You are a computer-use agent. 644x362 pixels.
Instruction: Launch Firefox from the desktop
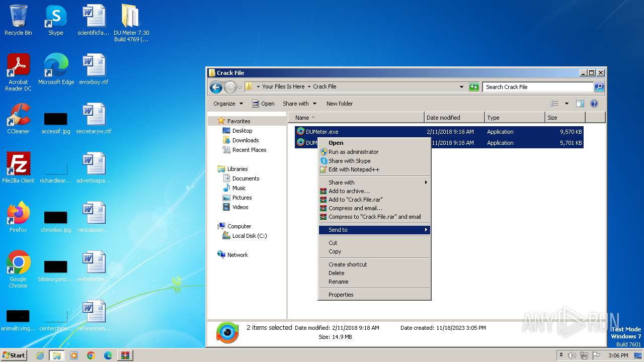point(18,217)
